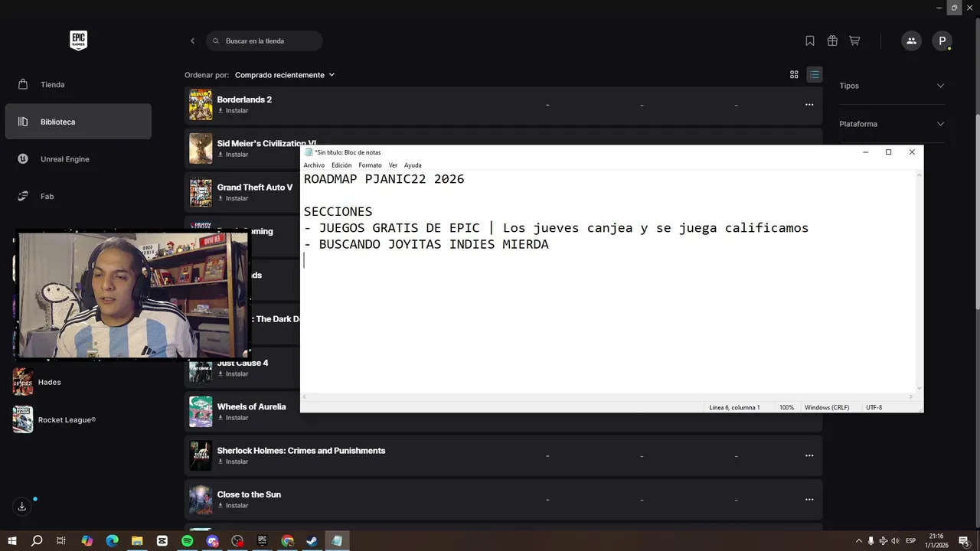Viewport: 980px width, 551px height.
Task: Open Unreal Engine in the sidebar
Action: [x=78, y=159]
